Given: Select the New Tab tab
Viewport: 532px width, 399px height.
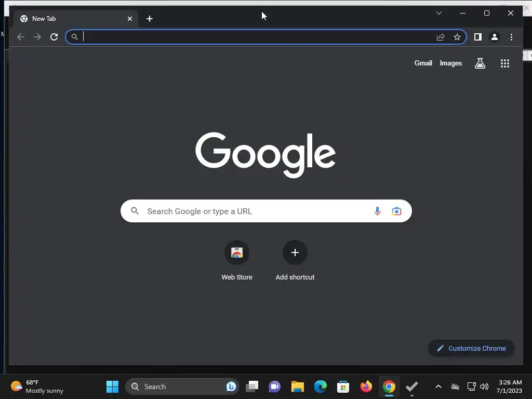Looking at the screenshot, I should [76, 19].
